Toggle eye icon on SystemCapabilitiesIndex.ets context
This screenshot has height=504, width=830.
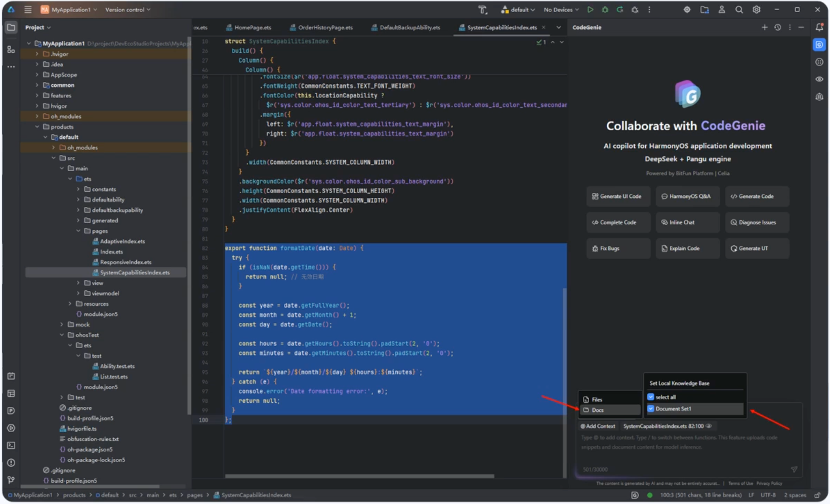pos(709,426)
